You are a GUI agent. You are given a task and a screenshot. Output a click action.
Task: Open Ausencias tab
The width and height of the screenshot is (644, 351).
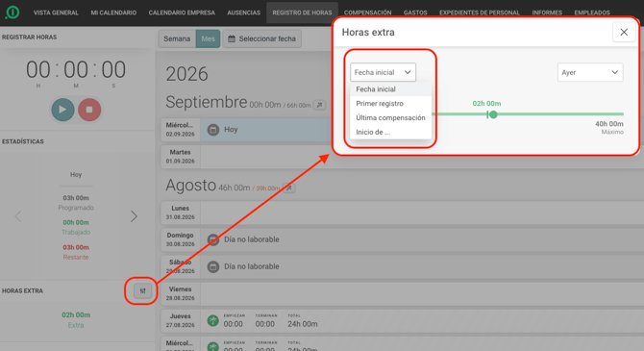[243, 13]
